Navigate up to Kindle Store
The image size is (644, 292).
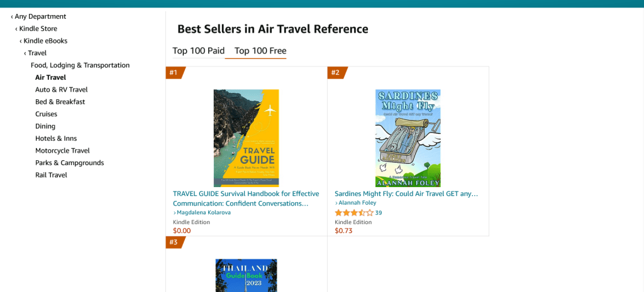[x=38, y=29]
